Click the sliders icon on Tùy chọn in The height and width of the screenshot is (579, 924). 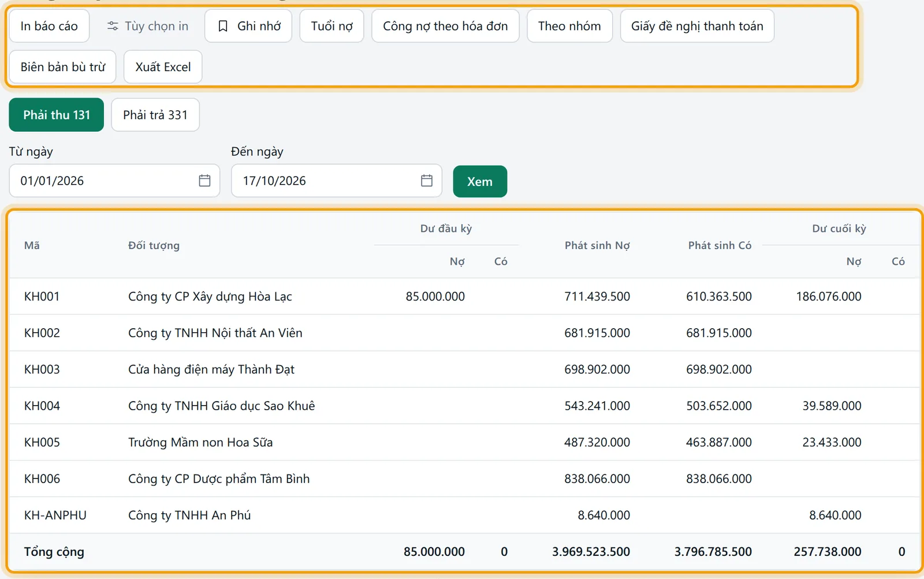click(x=113, y=26)
